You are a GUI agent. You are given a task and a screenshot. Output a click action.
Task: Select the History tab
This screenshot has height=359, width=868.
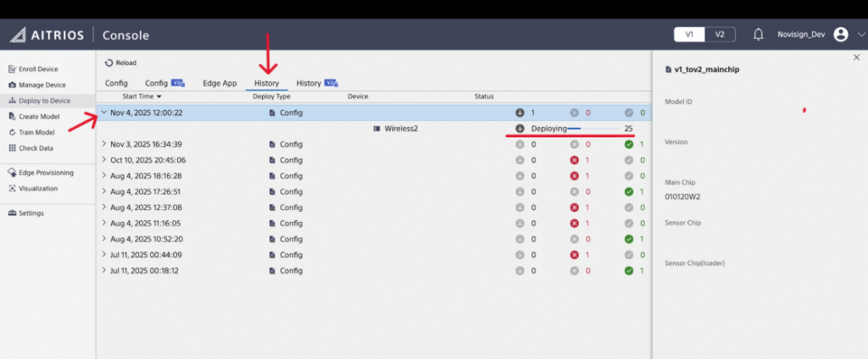(x=266, y=83)
